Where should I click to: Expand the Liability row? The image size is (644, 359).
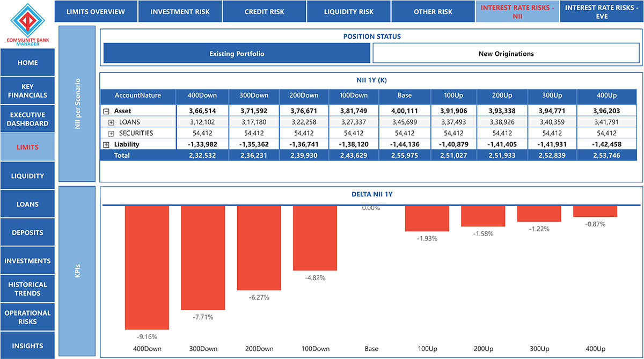coord(106,144)
